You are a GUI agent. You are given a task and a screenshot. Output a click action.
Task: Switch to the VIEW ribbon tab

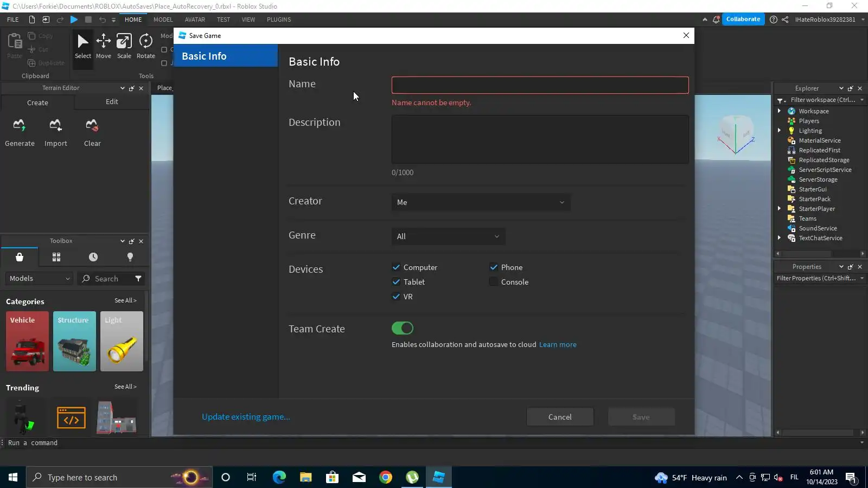[248, 20]
